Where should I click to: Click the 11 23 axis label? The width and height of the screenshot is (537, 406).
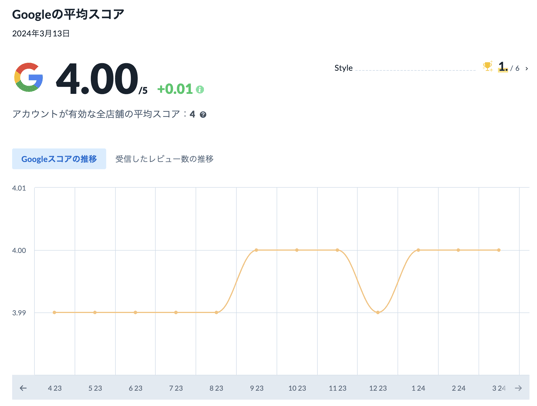click(x=337, y=388)
